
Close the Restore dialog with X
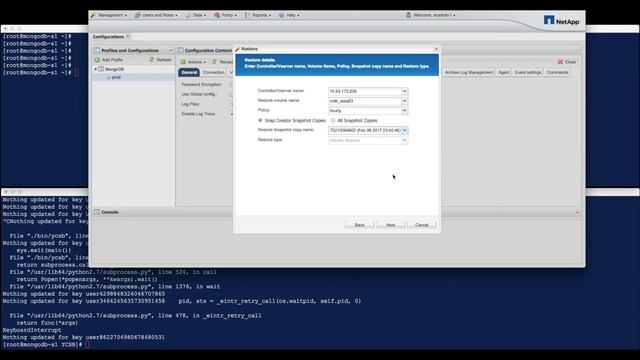[x=436, y=49]
